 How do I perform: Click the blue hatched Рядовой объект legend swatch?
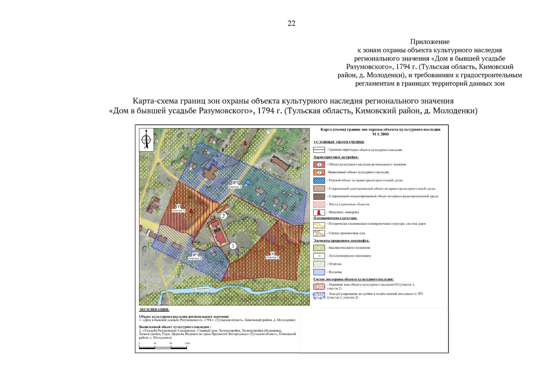click(319, 180)
